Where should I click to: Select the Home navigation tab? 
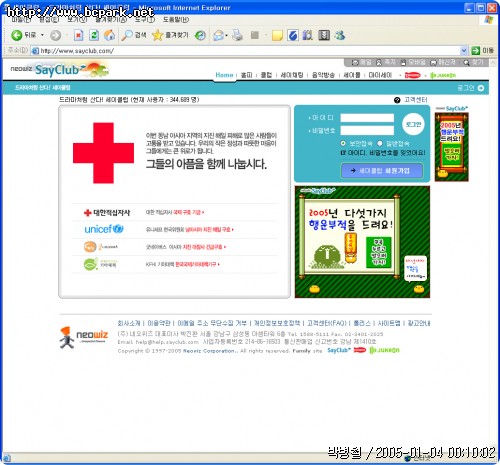(224, 75)
